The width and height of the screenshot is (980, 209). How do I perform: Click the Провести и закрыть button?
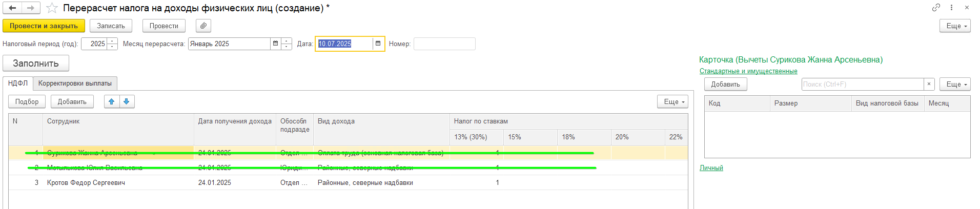[44, 26]
